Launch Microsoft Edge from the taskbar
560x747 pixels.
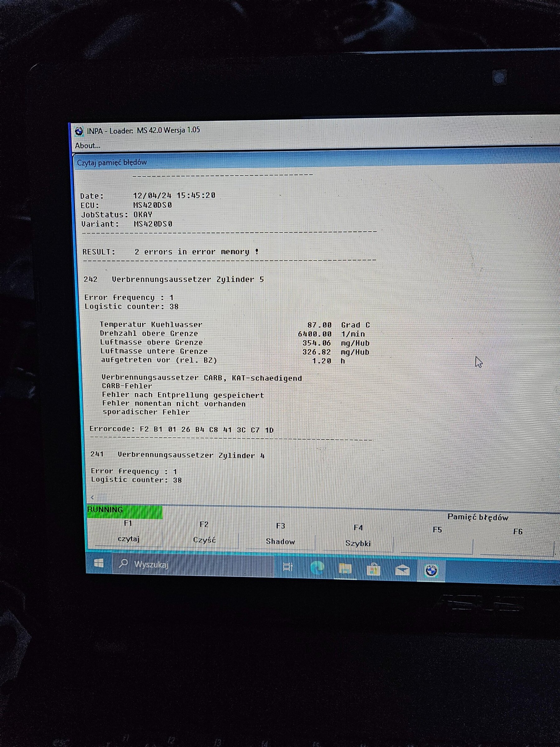(x=317, y=568)
